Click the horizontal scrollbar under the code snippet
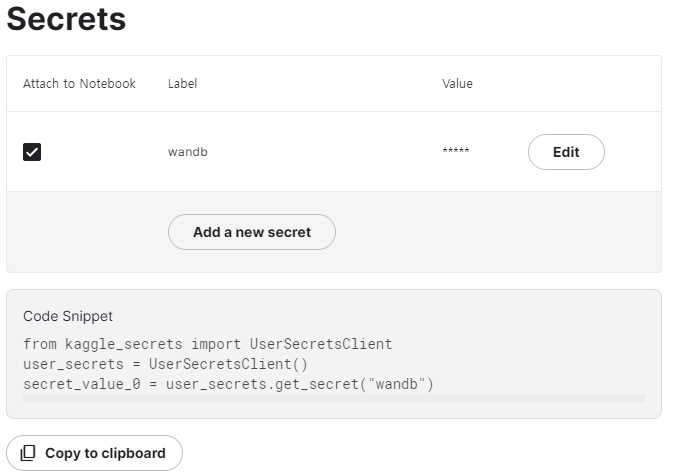The height and width of the screenshot is (475, 673). tap(333, 398)
